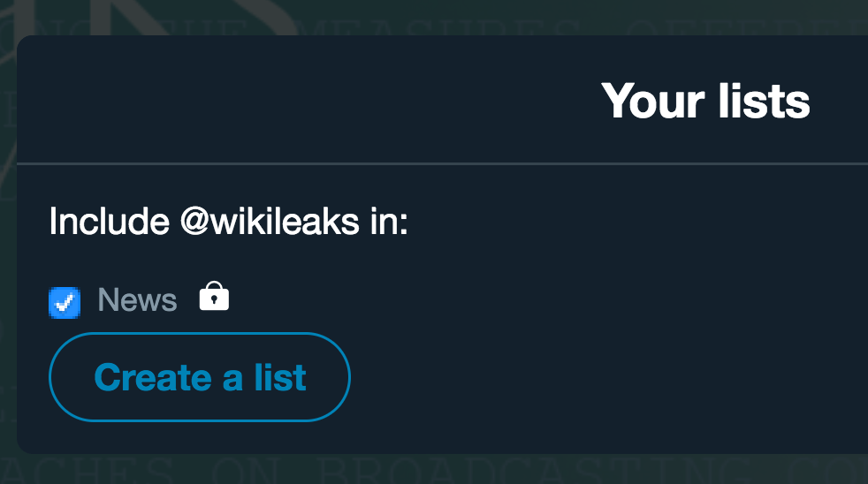Remove @wikileaks from the News list
Screen dimensions: 868x484
pos(65,302)
